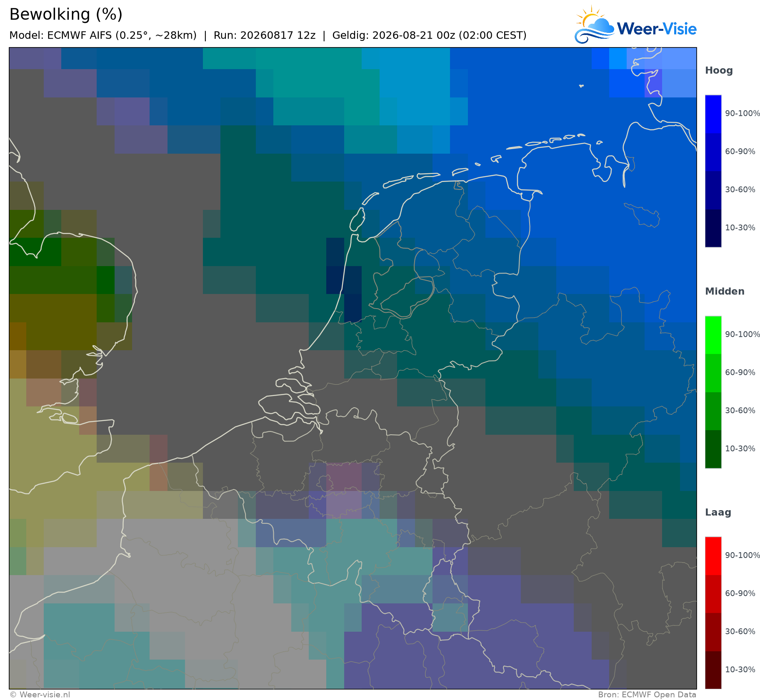Click the Laag legend heading

[717, 513]
